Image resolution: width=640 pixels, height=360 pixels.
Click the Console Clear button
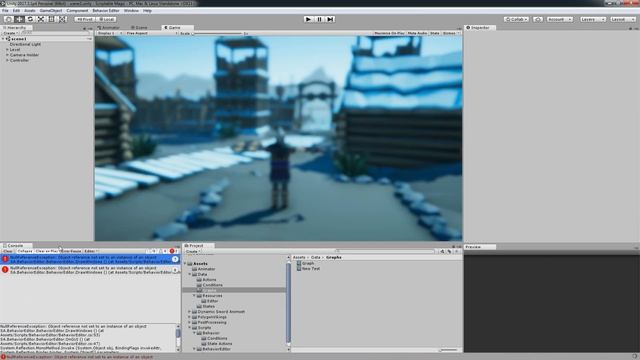click(x=8, y=251)
